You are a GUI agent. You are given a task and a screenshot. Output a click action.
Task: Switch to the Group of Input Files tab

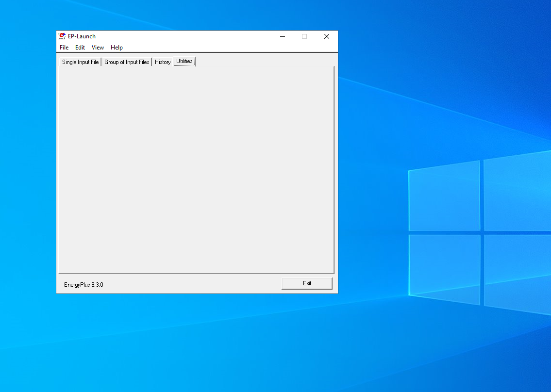click(x=127, y=62)
